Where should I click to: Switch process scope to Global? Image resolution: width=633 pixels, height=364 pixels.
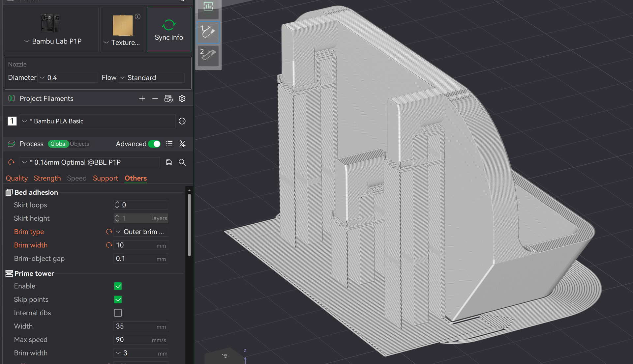[x=58, y=144]
